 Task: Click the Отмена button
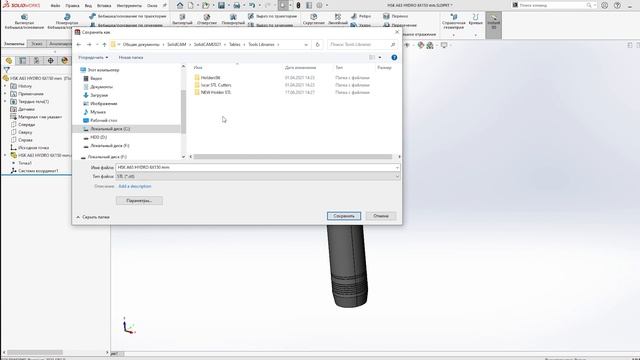point(381,216)
